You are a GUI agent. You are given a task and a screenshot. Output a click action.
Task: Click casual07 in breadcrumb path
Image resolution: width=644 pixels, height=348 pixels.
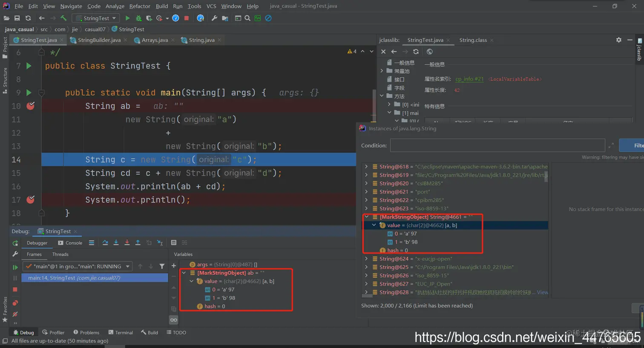95,29
